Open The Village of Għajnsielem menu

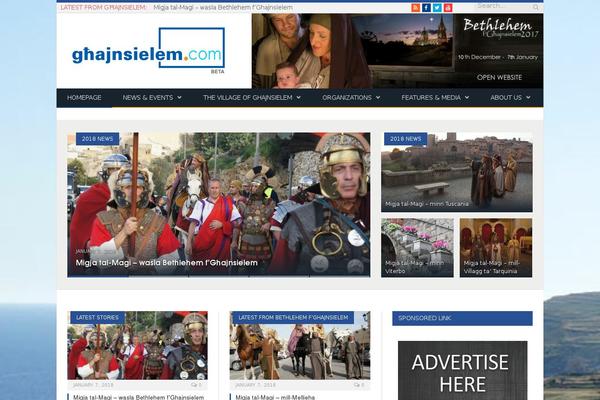click(x=248, y=98)
